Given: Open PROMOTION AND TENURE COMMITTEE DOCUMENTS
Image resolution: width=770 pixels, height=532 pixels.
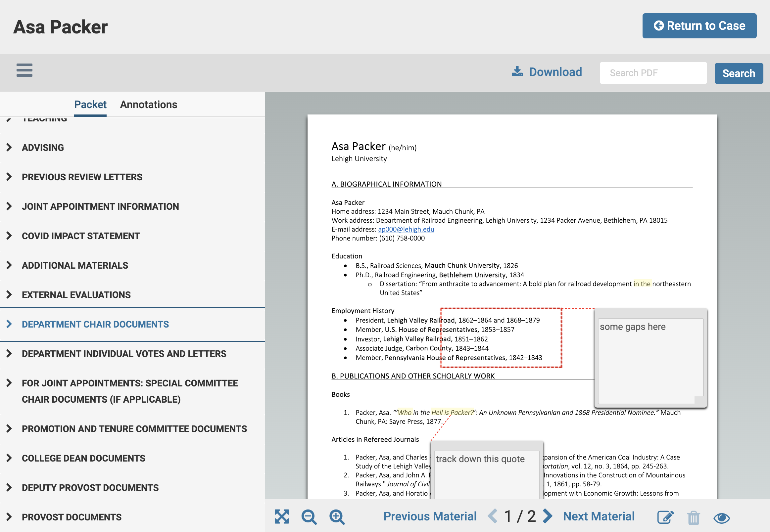Looking at the screenshot, I should click(132, 429).
